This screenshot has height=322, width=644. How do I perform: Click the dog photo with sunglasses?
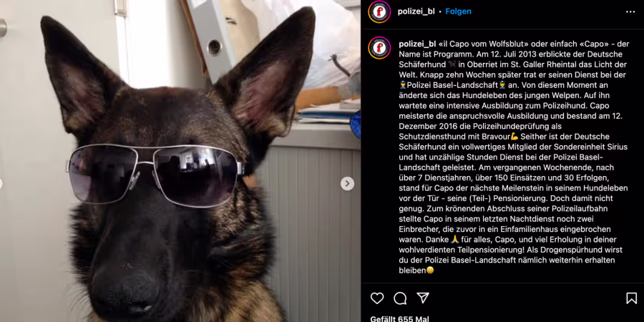(x=180, y=161)
